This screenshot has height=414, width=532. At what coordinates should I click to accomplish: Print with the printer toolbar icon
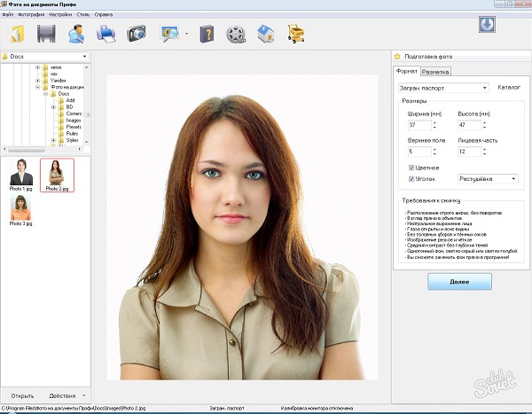point(106,35)
